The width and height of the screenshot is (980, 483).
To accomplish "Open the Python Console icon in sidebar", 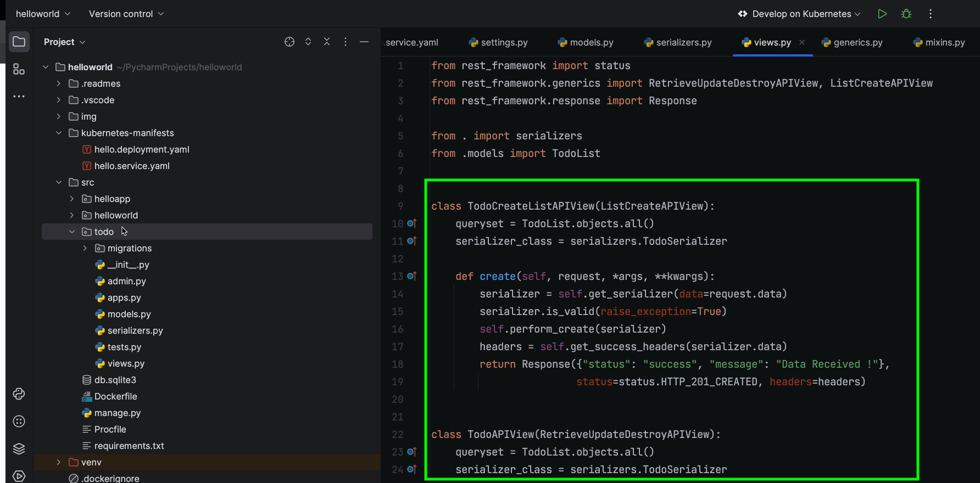I will [19, 394].
